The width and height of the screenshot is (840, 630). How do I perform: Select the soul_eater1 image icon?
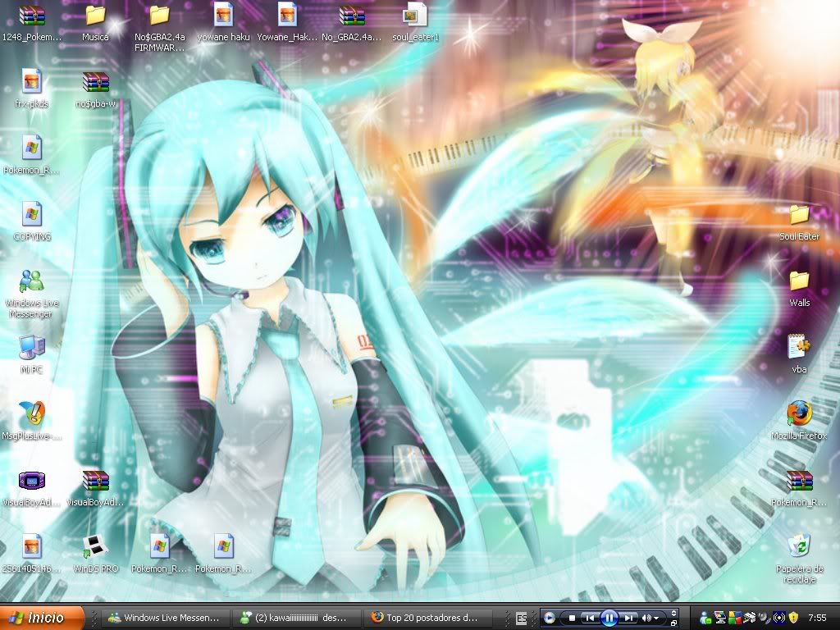click(x=415, y=15)
